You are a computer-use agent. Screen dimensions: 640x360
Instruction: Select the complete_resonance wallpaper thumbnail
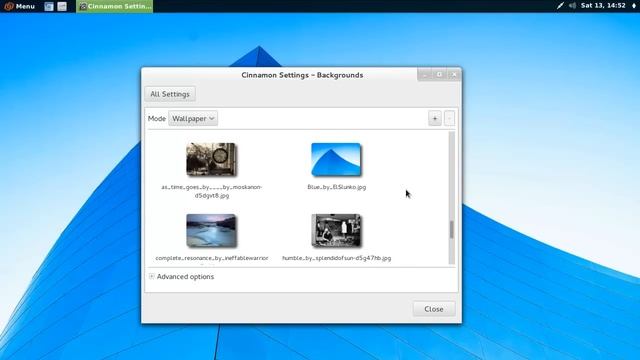211,231
